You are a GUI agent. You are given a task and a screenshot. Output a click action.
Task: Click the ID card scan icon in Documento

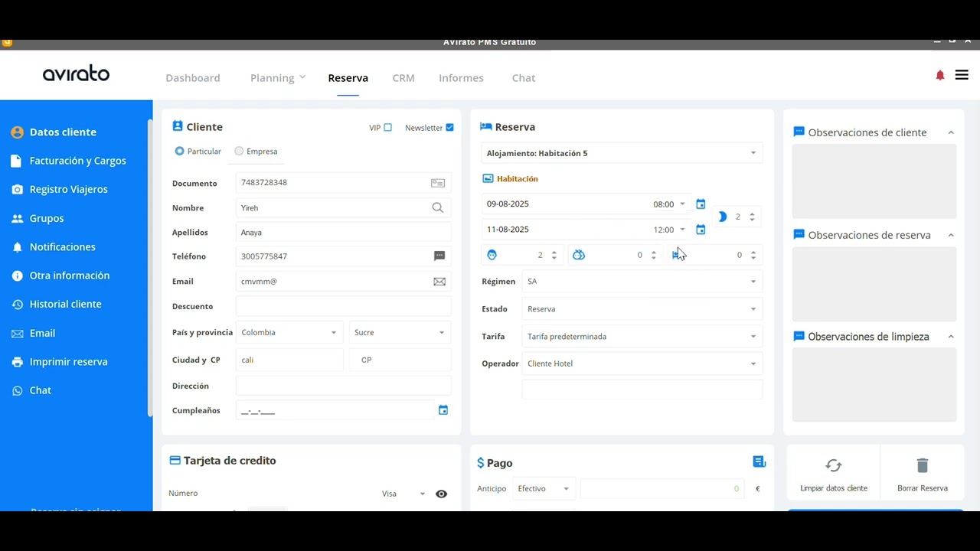pyautogui.click(x=438, y=183)
